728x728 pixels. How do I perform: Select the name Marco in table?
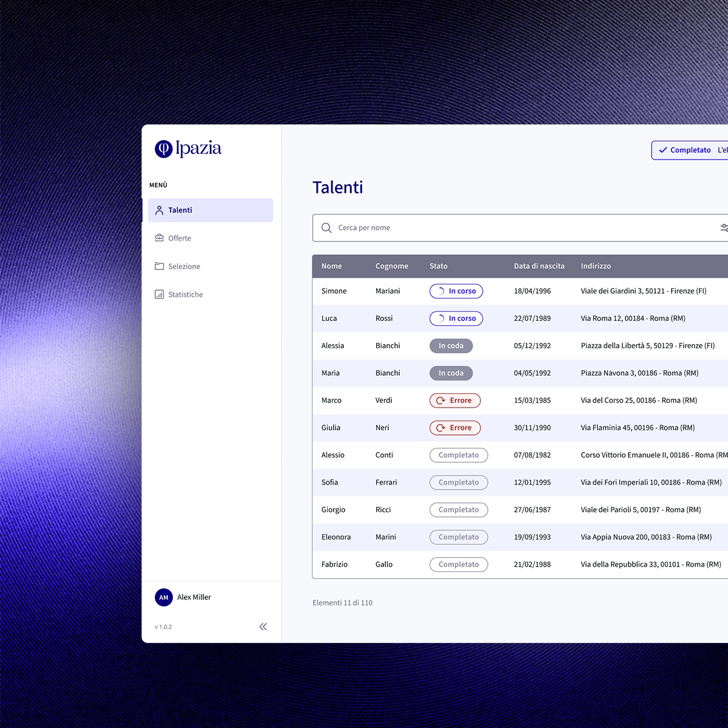coord(332,400)
